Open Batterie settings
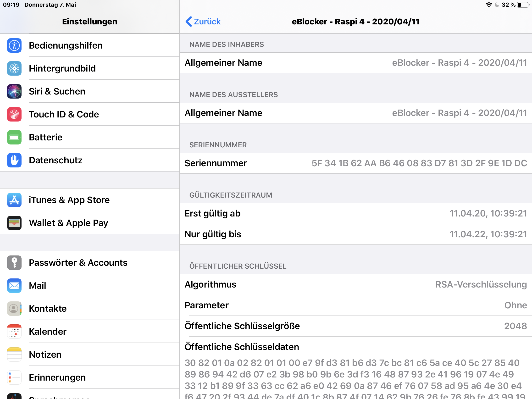Viewport: 532px width, 399px height. pyautogui.click(x=90, y=137)
